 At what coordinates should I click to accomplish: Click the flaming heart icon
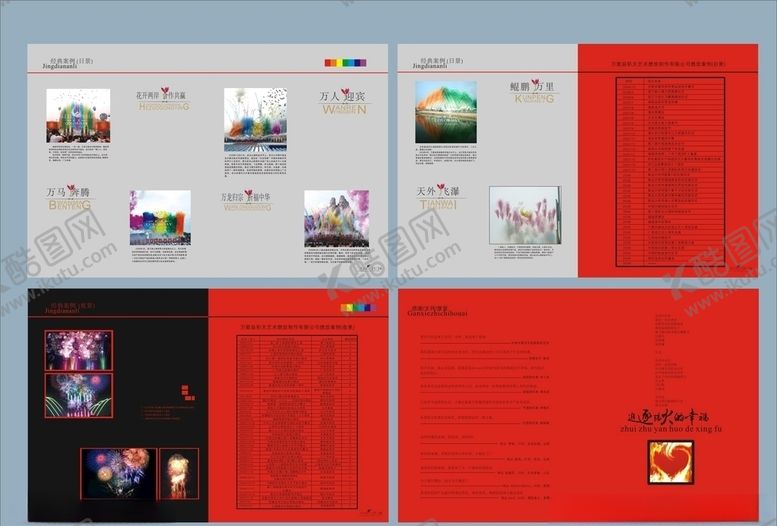[670, 462]
